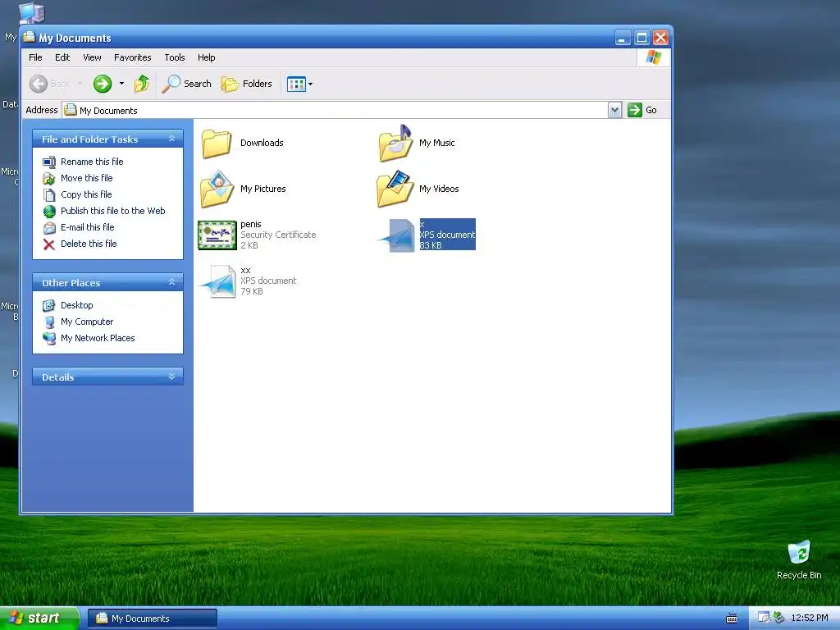The height and width of the screenshot is (630, 840).
Task: Click the Start button
Action: coord(38,619)
